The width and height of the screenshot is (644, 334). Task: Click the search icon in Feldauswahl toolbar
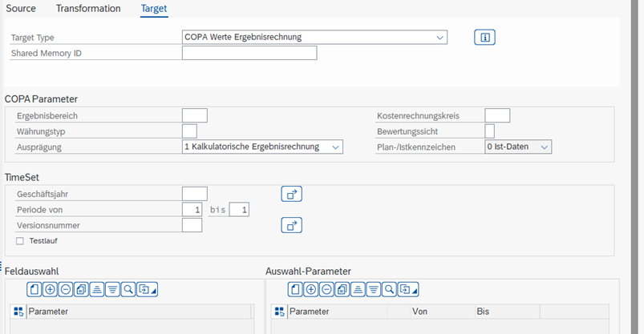click(x=128, y=290)
